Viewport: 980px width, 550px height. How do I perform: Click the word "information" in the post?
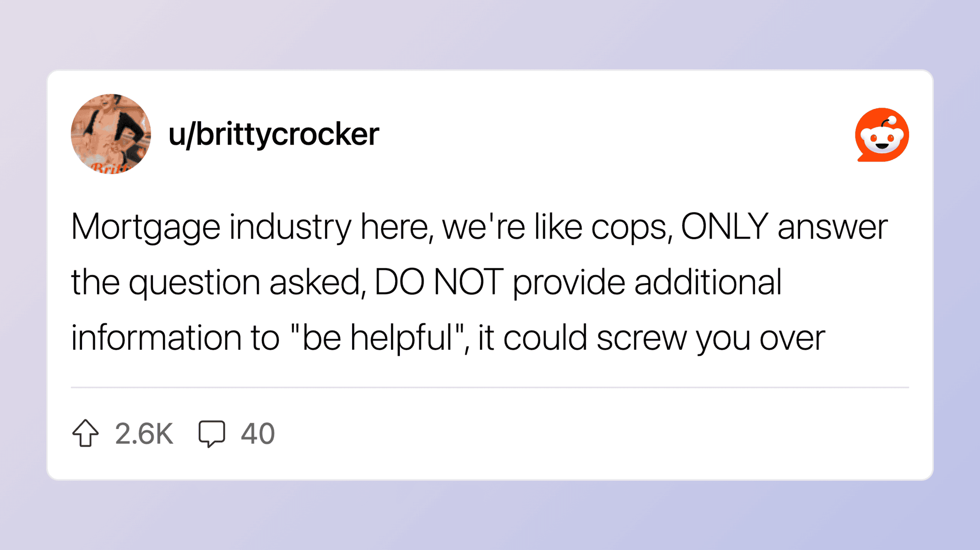pyautogui.click(x=156, y=338)
